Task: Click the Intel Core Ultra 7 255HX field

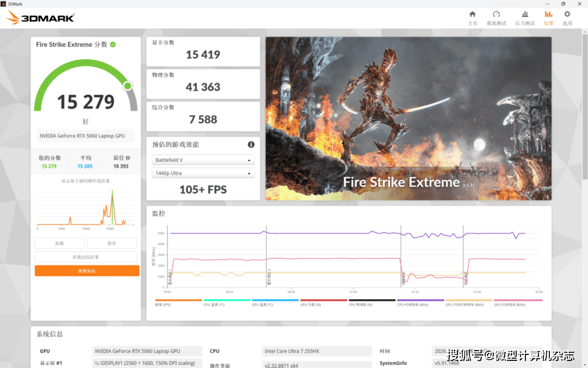Action: (317, 351)
